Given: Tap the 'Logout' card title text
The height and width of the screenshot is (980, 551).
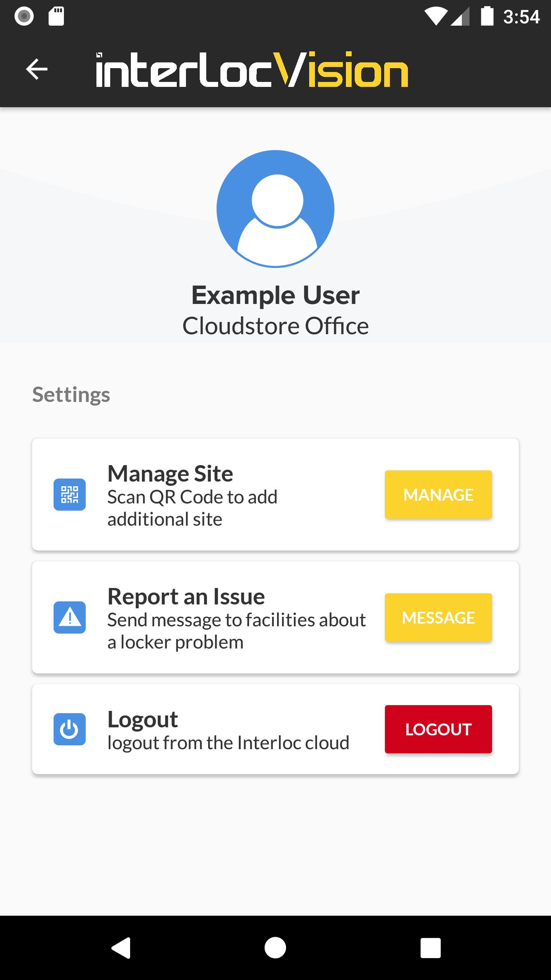Looking at the screenshot, I should (143, 719).
